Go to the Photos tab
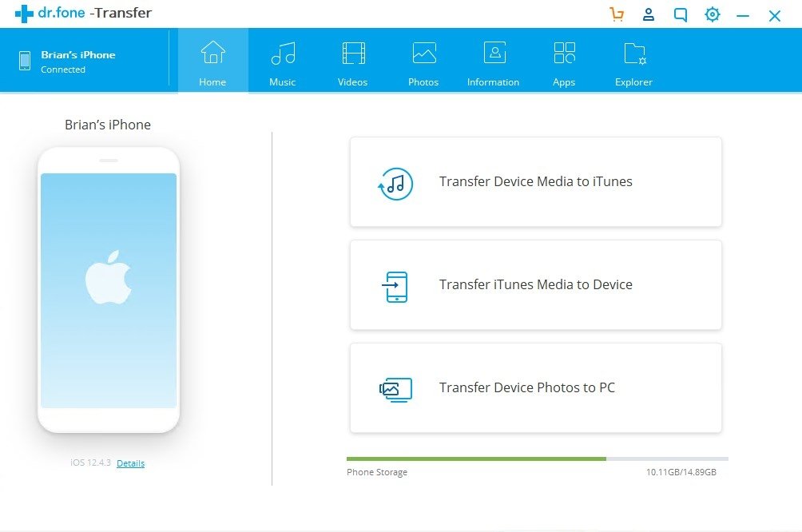 pyautogui.click(x=423, y=62)
